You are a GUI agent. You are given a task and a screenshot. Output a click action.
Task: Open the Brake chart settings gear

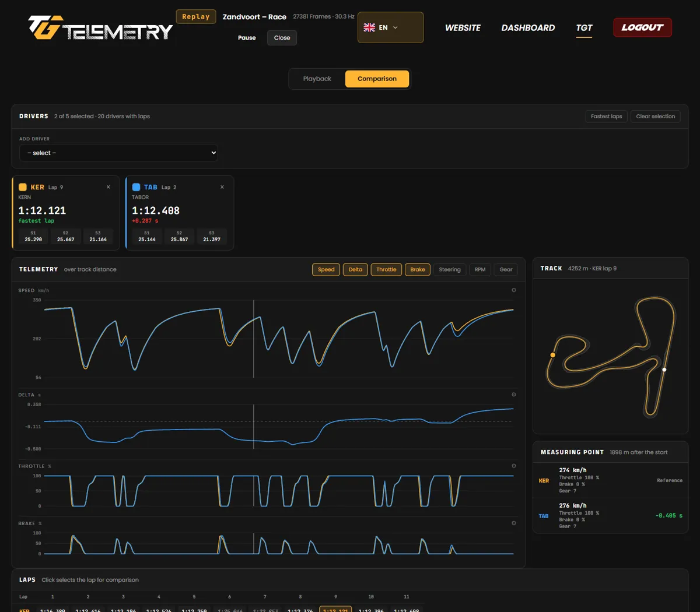tap(514, 523)
